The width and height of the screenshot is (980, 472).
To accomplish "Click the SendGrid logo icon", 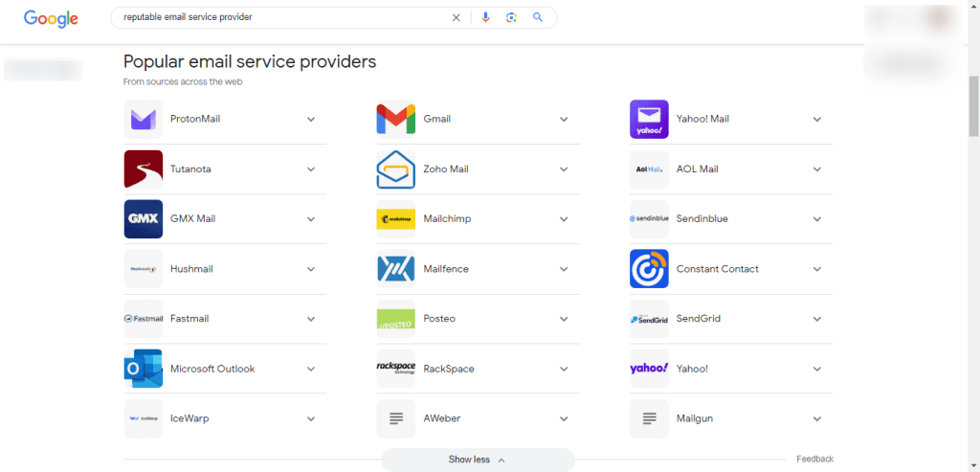I will click(x=649, y=319).
